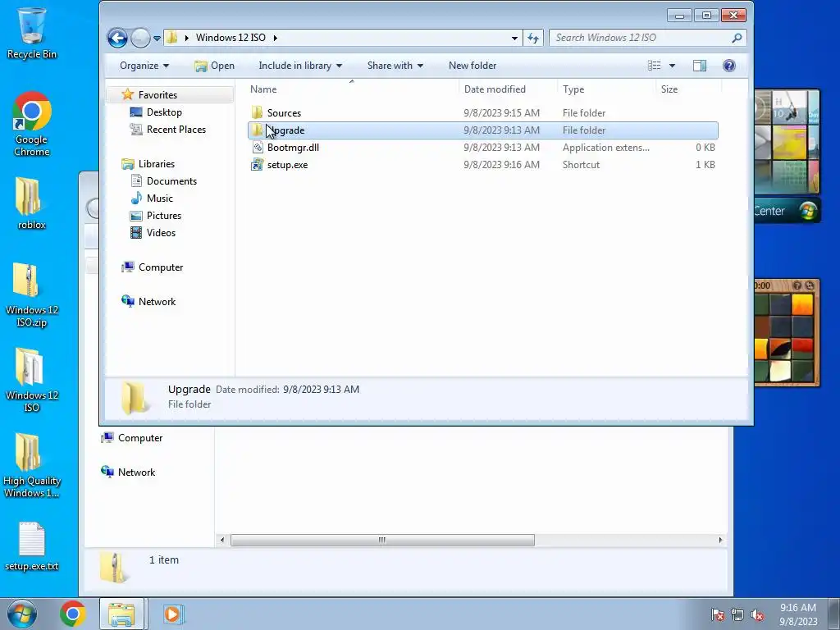Click Computer in the background Explorer window

tap(139, 438)
